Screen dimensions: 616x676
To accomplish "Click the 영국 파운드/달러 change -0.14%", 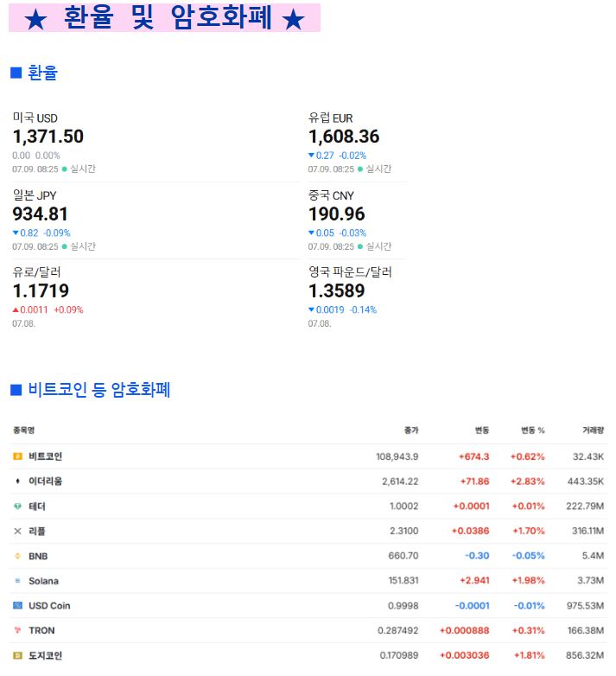I will (363, 310).
